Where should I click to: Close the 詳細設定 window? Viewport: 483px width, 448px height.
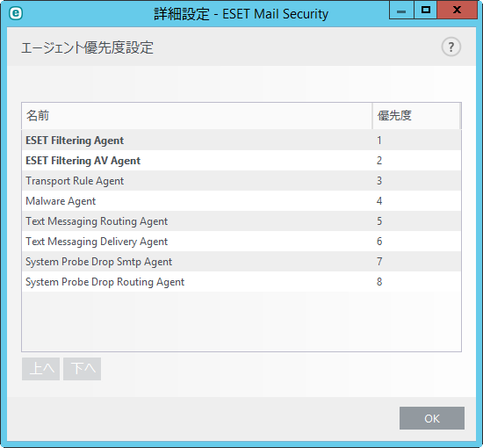[458, 11]
